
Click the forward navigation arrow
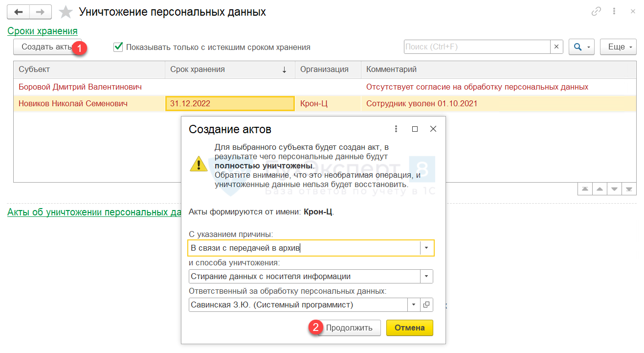[40, 12]
